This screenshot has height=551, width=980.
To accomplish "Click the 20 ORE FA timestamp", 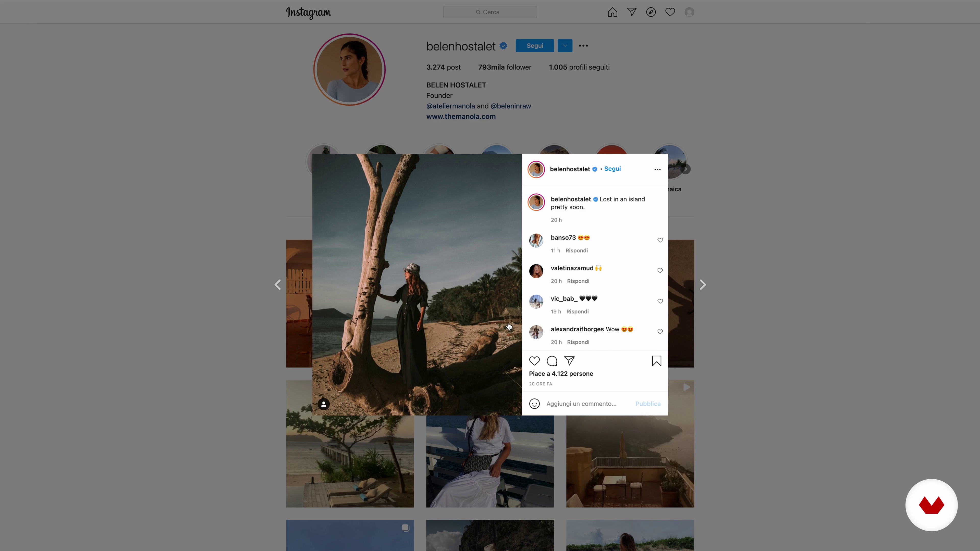I will point(540,384).
